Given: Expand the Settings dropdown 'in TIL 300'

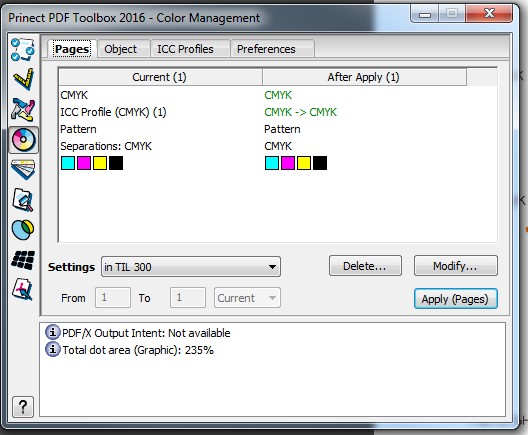Looking at the screenshot, I should [x=191, y=267].
